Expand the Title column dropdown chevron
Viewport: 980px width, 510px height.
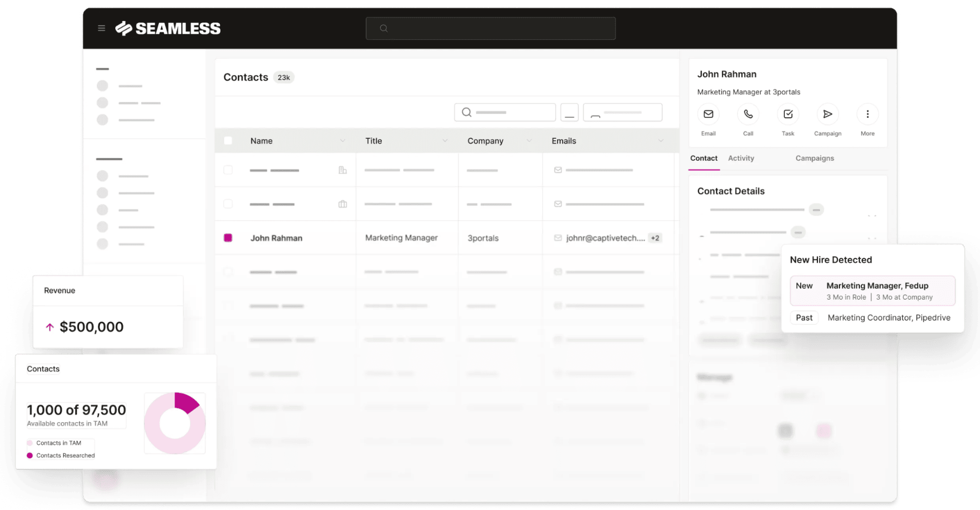point(445,141)
